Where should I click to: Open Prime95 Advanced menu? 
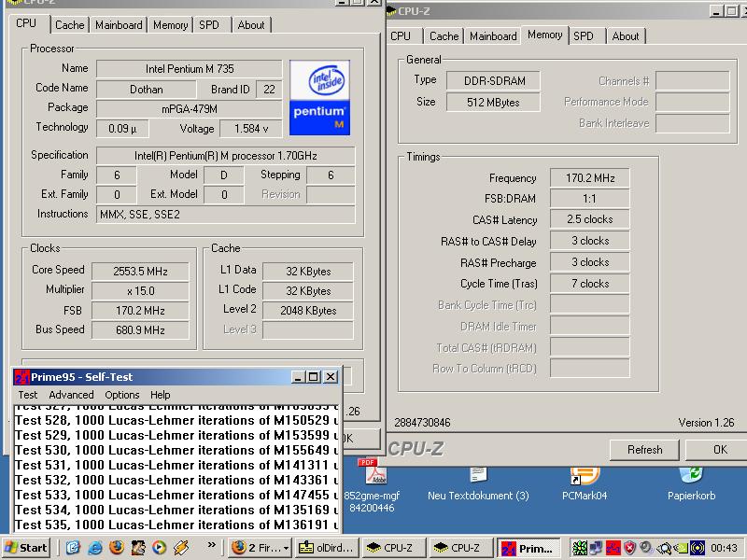[71, 395]
